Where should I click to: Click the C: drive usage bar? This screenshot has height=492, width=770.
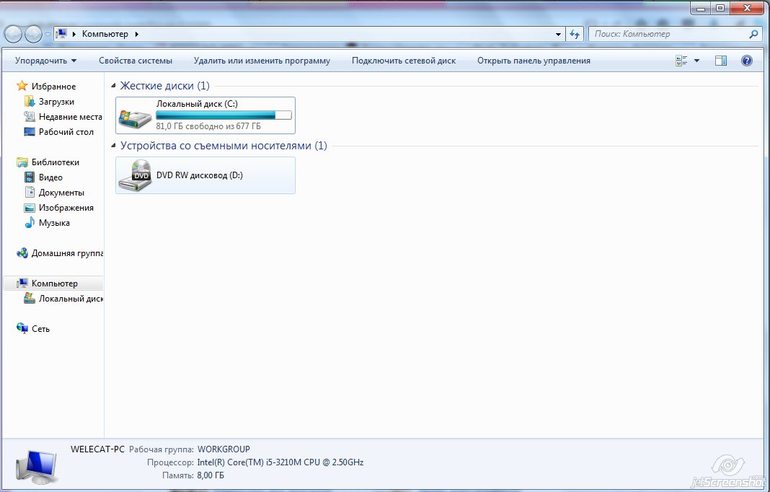click(x=223, y=115)
